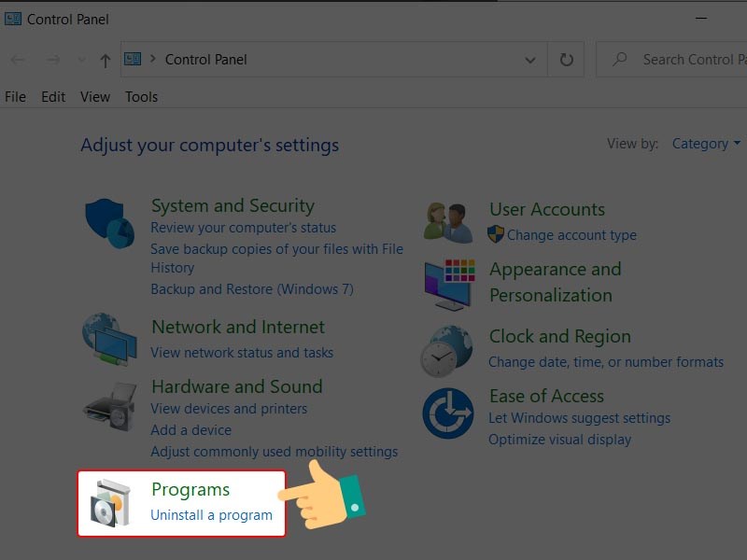
Task: Open View devices and printers link
Action: coord(229,409)
